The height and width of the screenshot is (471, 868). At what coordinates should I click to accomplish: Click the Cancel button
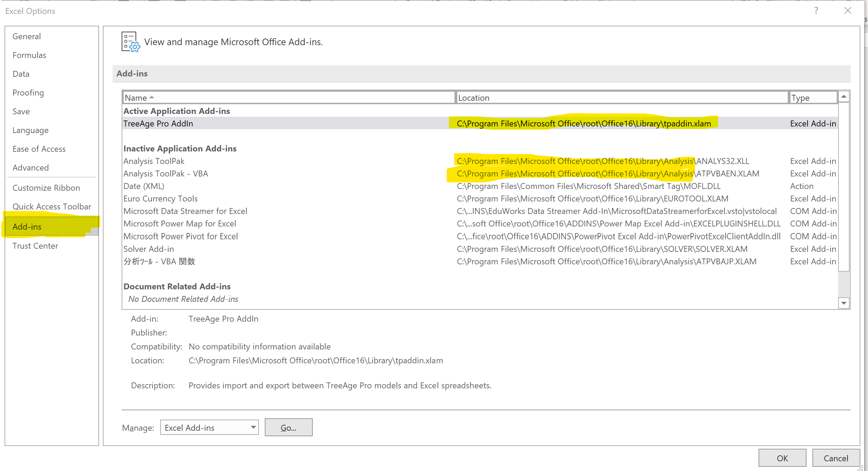(835, 458)
